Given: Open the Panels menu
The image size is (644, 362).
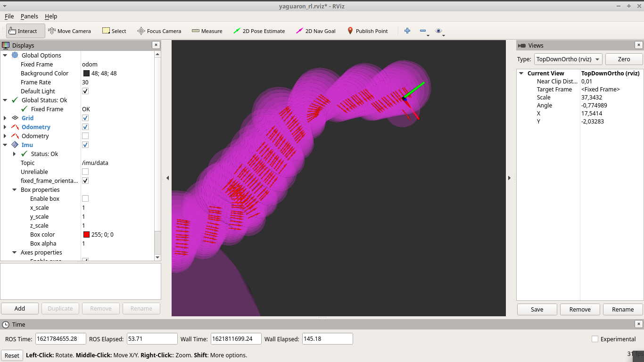Looking at the screenshot, I should [29, 16].
